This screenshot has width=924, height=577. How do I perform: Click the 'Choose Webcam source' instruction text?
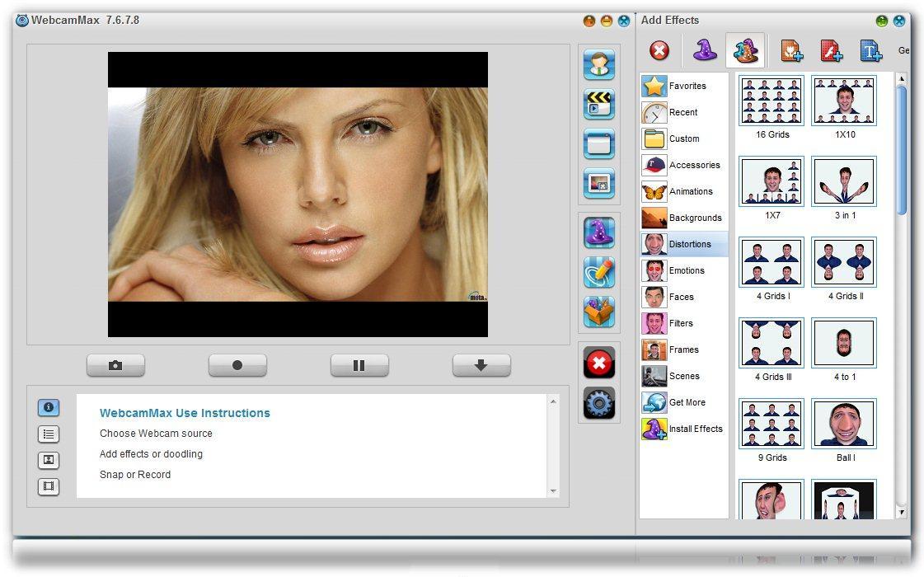[156, 434]
